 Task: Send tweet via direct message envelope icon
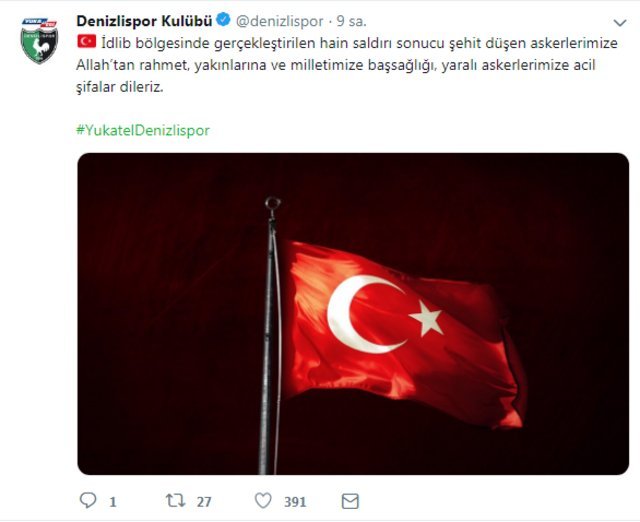click(x=350, y=501)
